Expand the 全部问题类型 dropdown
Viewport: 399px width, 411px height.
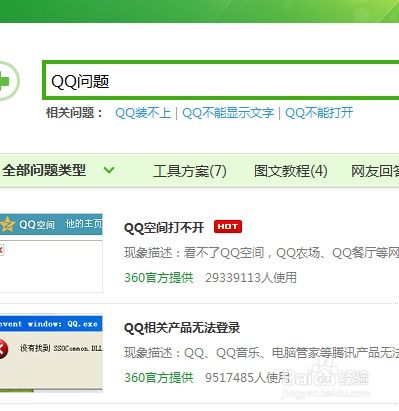pos(58,170)
